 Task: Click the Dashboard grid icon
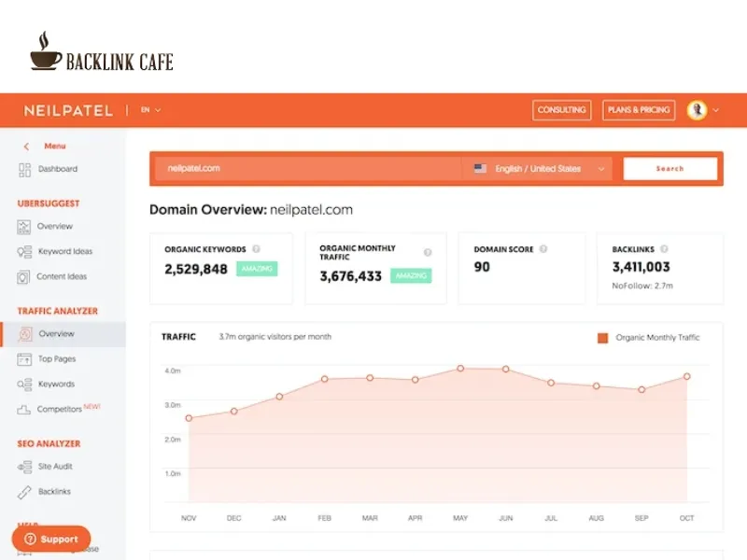click(24, 170)
